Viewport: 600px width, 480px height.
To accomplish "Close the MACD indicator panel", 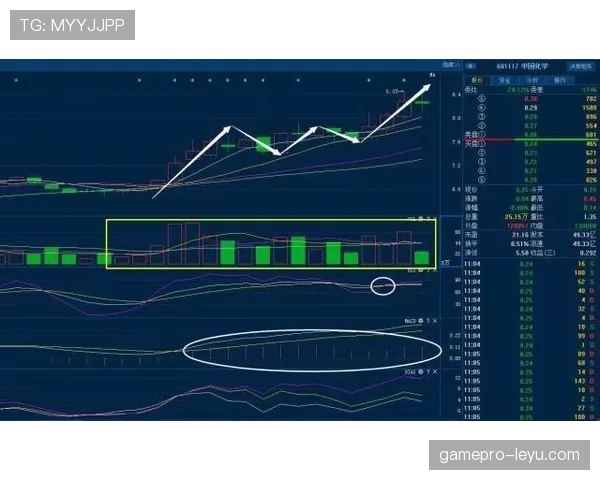I will [434, 321].
